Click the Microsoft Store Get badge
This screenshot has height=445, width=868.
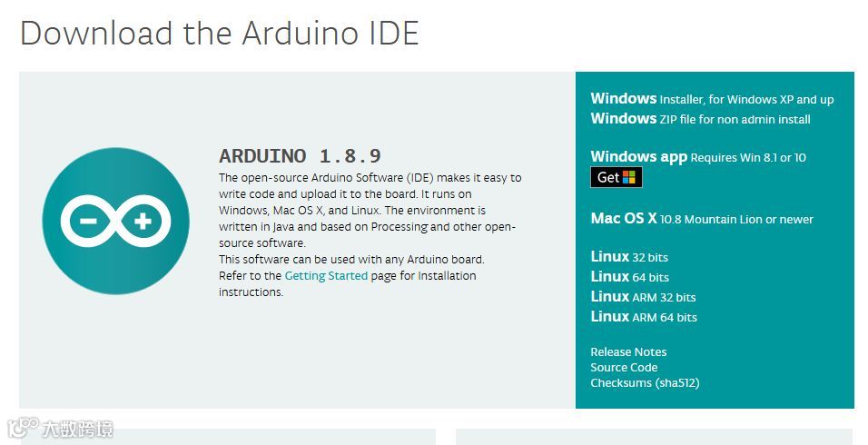(616, 177)
